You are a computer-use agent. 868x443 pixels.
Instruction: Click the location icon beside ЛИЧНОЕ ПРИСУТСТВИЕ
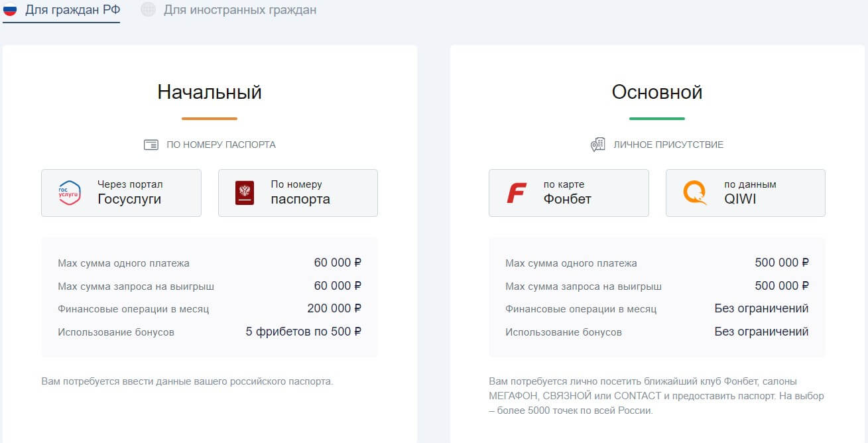tap(597, 145)
